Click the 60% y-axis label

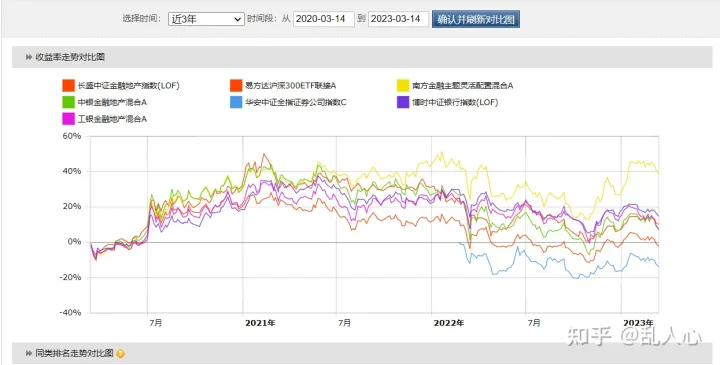click(72, 136)
